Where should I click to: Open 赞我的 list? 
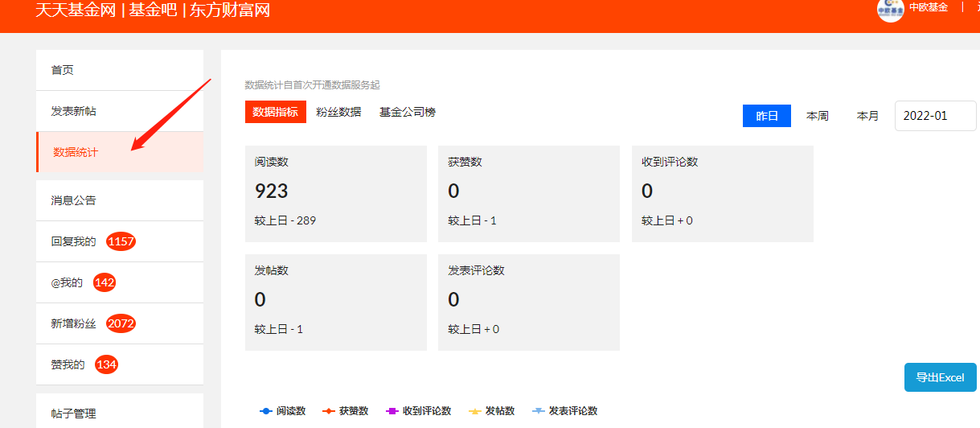click(120, 364)
